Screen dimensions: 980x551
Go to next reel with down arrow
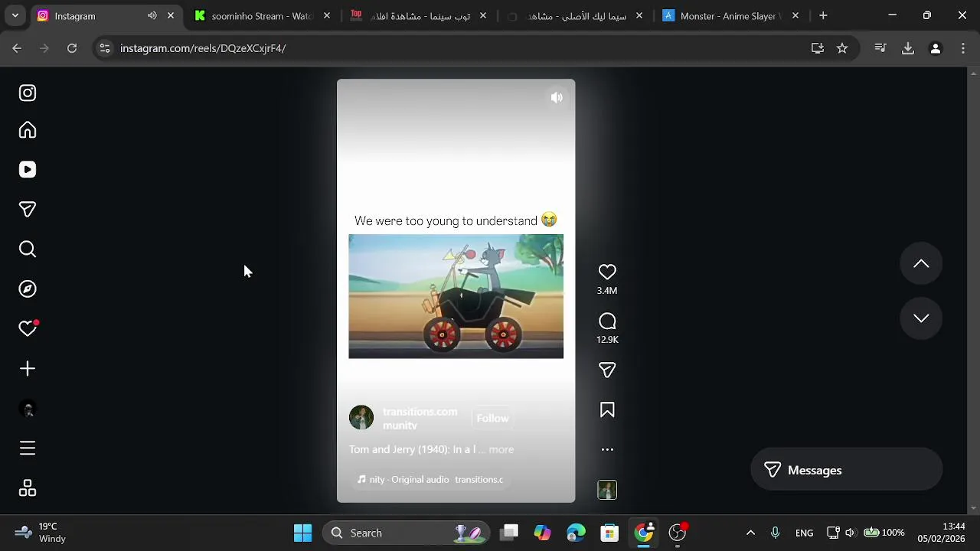(921, 318)
